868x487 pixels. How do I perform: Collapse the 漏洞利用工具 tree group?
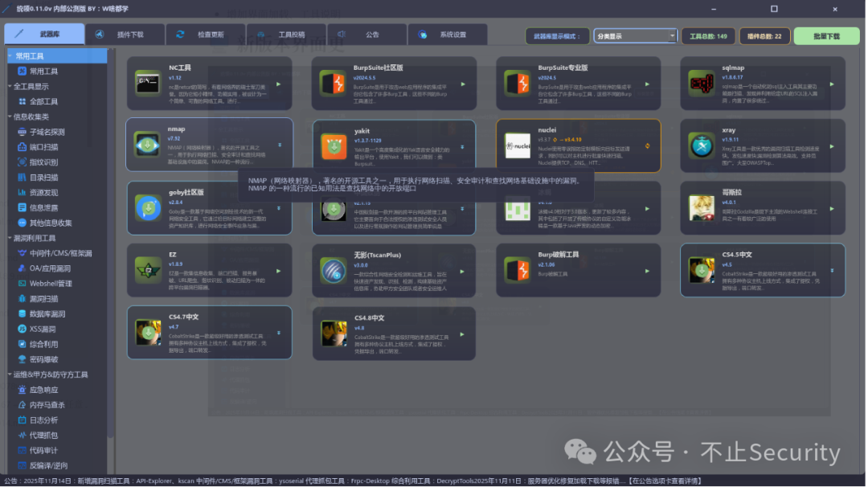point(10,238)
